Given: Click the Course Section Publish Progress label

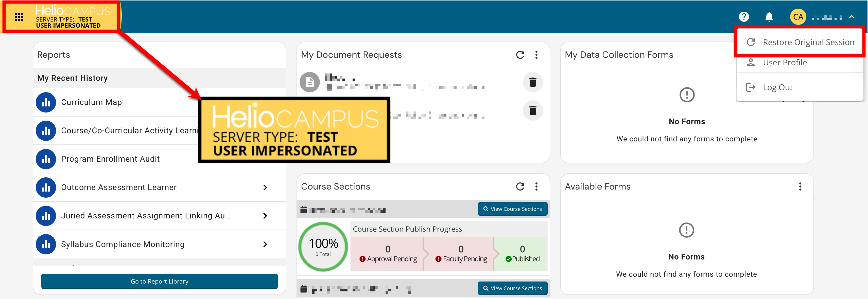Looking at the screenshot, I should coord(407,229).
